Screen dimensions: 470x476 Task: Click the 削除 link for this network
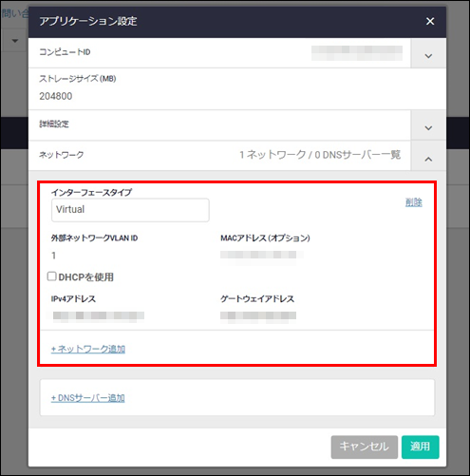click(414, 202)
